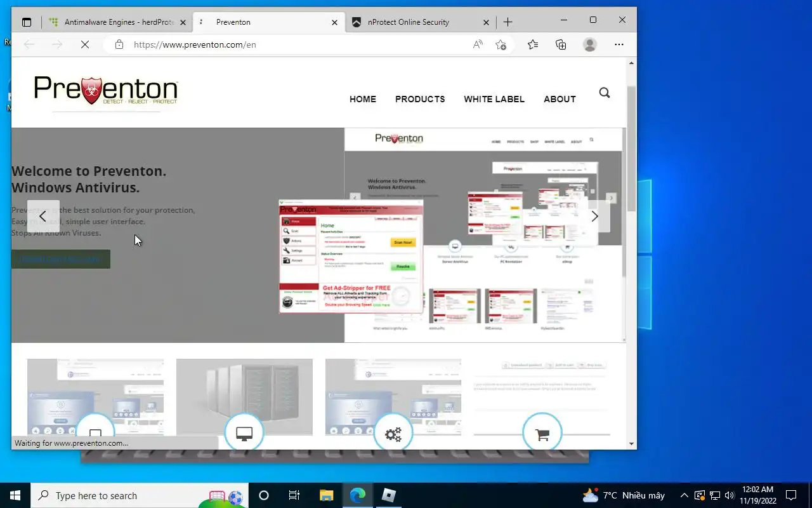
Task: Go to previous slide in the carousel
Action: 43,217
